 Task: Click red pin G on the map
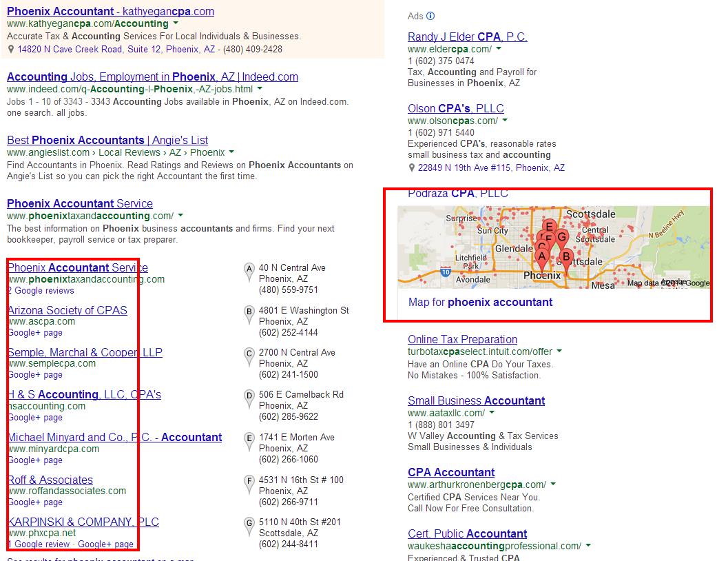pos(562,238)
